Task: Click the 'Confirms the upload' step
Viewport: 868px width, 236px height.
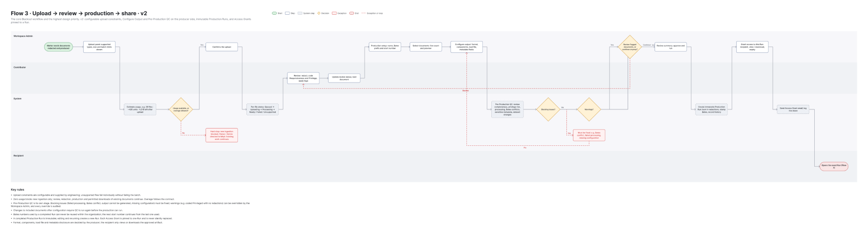Action: coord(222,47)
